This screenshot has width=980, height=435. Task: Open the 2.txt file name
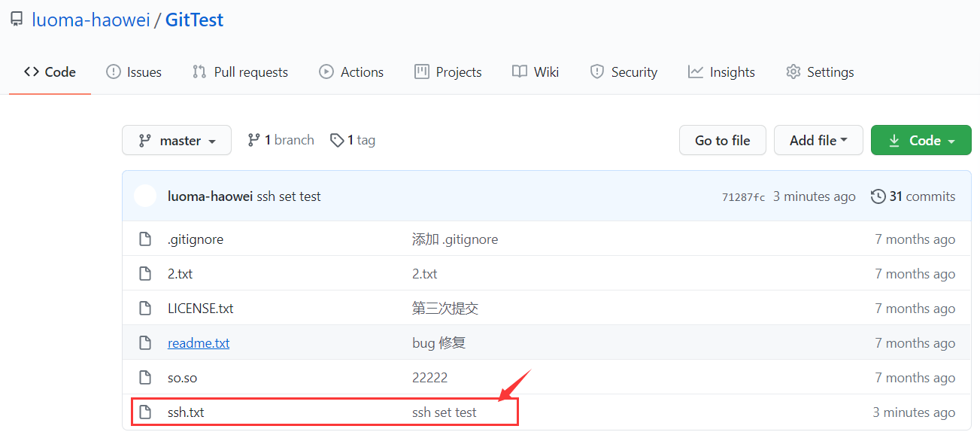(180, 274)
